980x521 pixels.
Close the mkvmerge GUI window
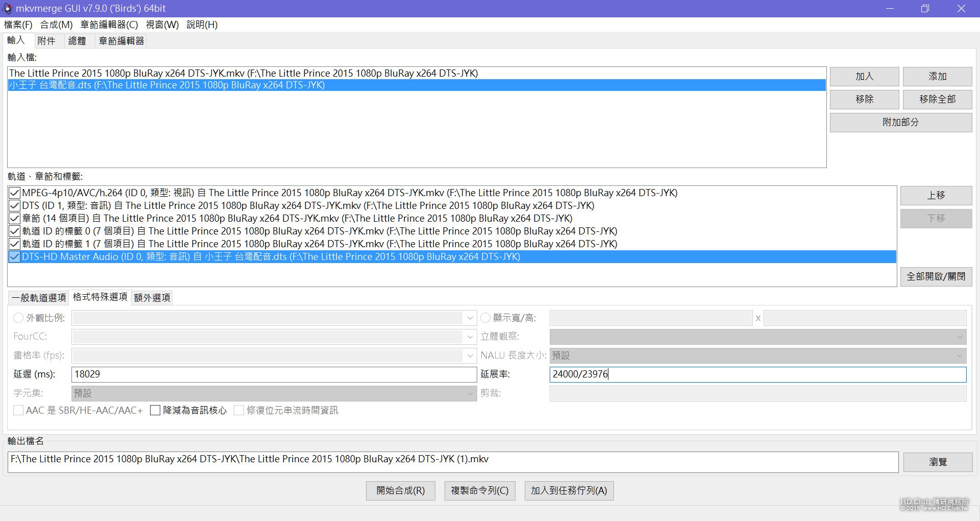(x=961, y=8)
